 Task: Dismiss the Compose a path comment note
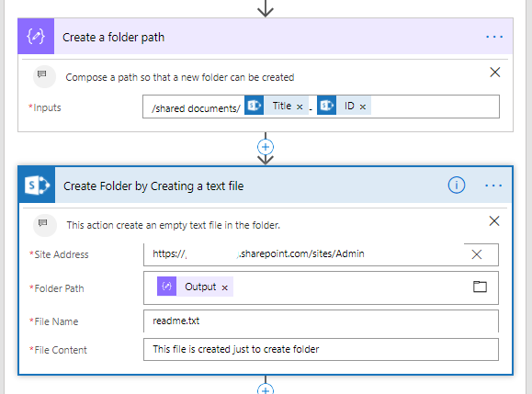(495, 73)
